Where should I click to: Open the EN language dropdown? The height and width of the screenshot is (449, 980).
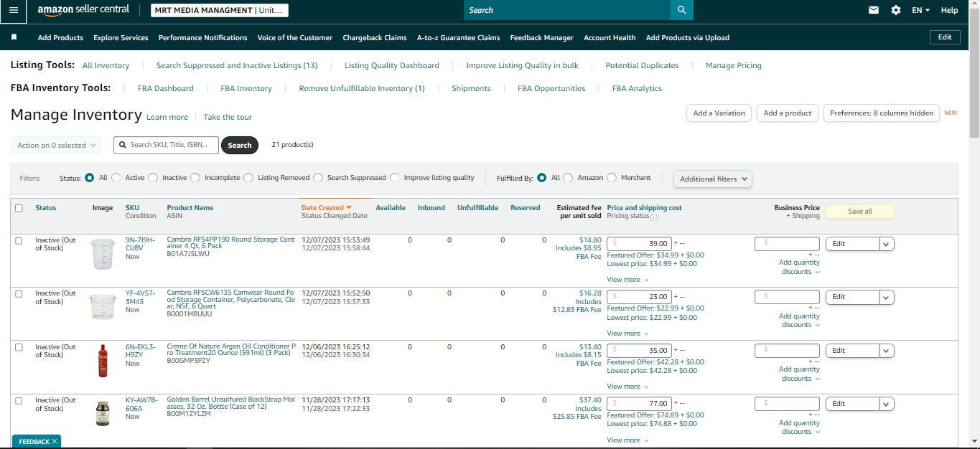(920, 10)
